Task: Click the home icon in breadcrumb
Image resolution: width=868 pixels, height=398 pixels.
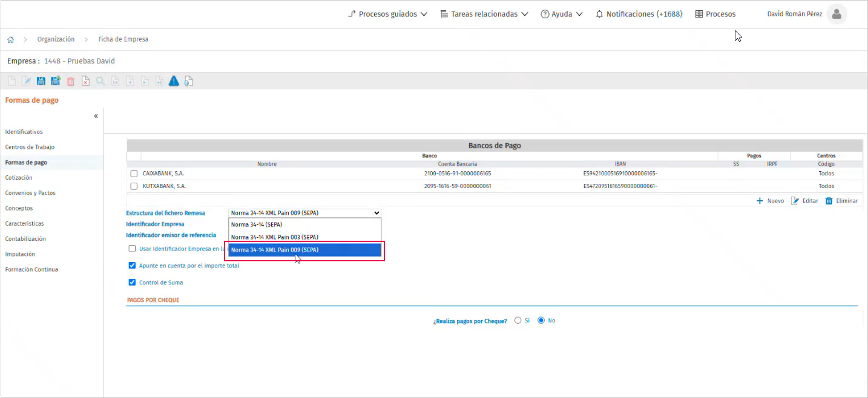Action: click(x=10, y=39)
